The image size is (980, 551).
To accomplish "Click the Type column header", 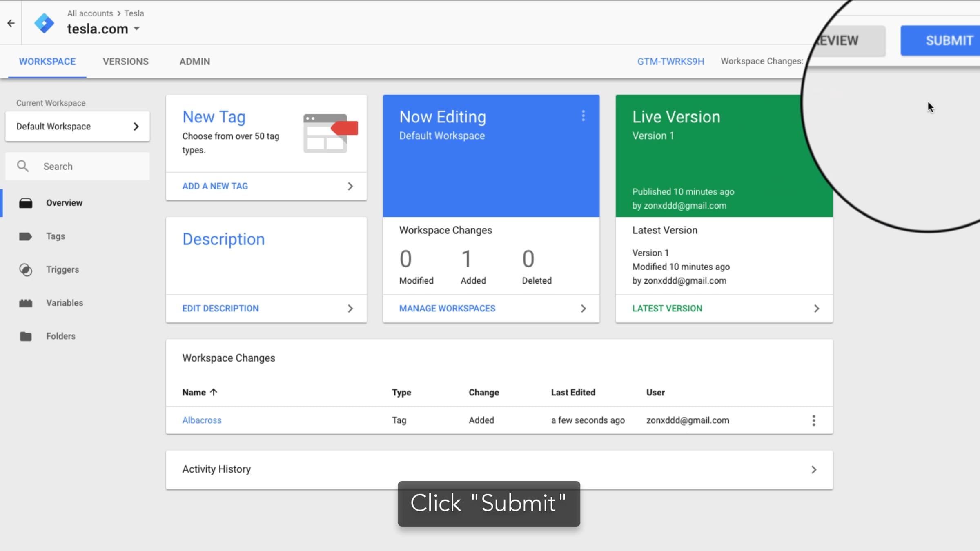I will pos(401,393).
